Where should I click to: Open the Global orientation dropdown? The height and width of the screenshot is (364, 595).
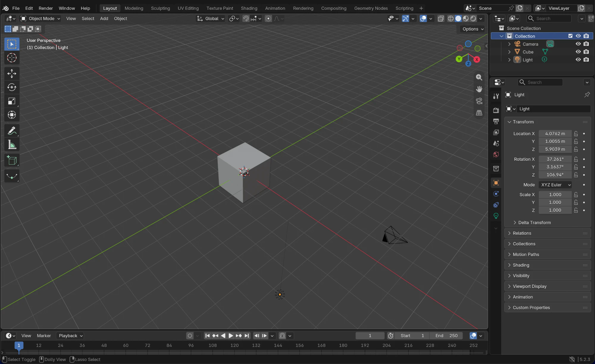pyautogui.click(x=211, y=18)
